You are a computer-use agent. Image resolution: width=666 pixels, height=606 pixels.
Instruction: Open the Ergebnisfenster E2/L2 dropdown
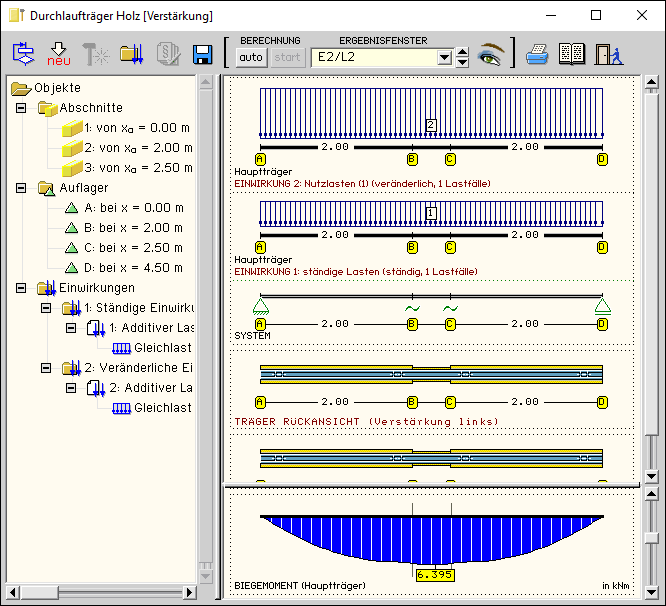(x=445, y=58)
